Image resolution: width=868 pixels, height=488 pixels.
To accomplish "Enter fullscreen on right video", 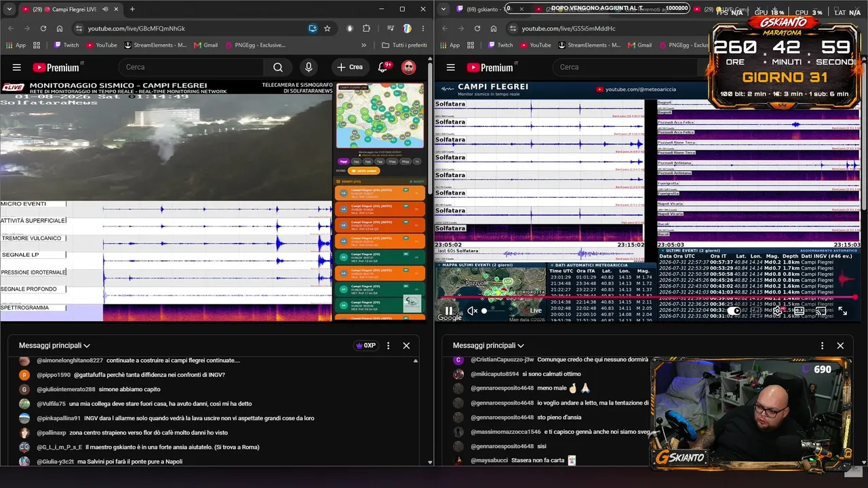I will [842, 310].
